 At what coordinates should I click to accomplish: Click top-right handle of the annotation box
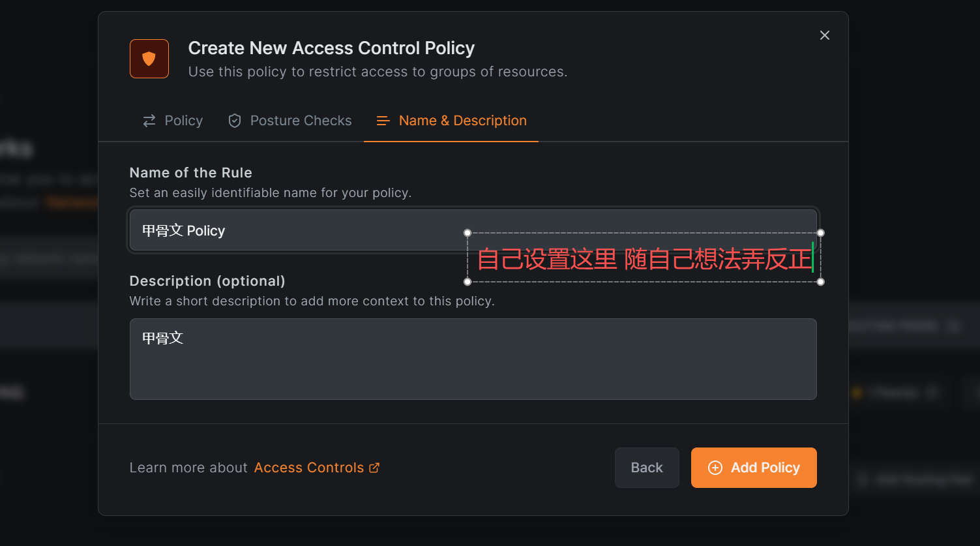(x=821, y=233)
